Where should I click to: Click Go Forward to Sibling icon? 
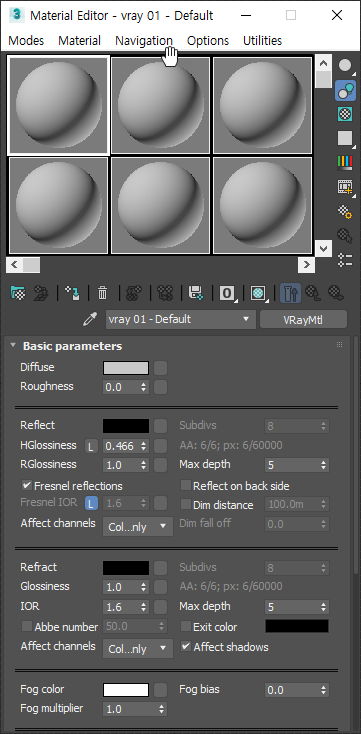click(x=336, y=294)
